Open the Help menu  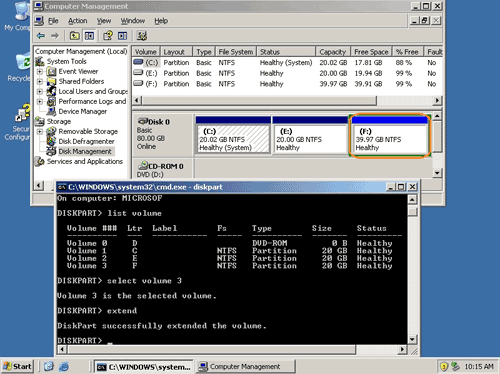[x=161, y=21]
